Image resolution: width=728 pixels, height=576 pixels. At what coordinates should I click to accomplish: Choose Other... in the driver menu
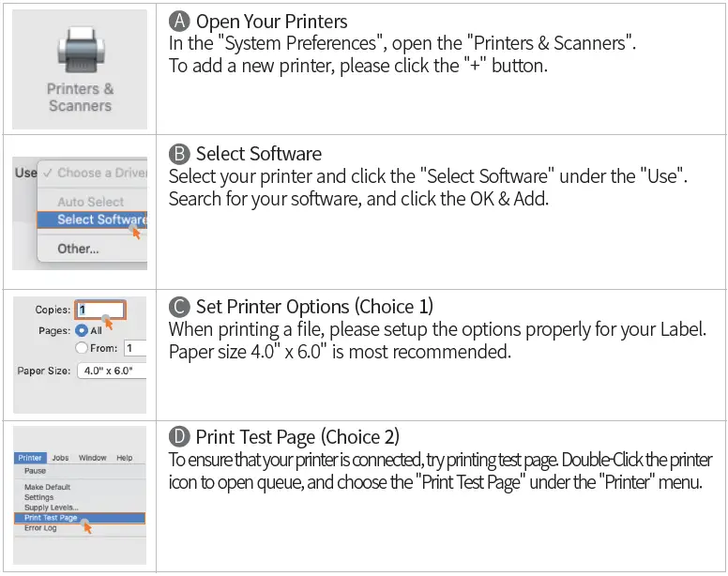click(78, 249)
